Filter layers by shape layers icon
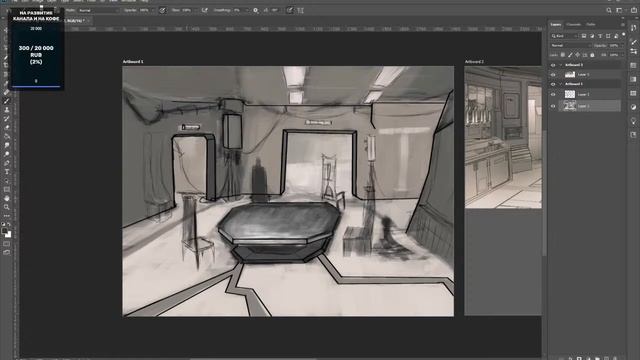Image resolution: width=640 pixels, height=360 pixels. (x=608, y=36)
